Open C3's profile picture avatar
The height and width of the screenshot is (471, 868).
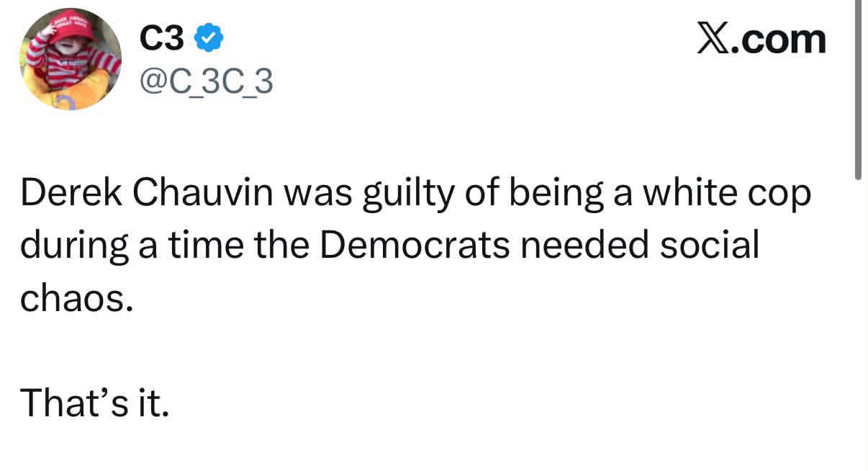pyautogui.click(x=71, y=59)
